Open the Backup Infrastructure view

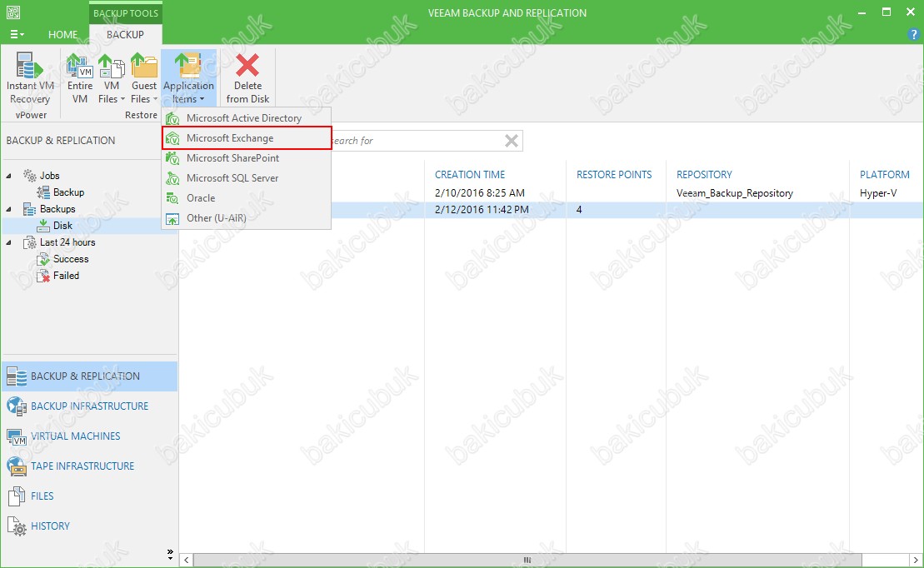coord(90,406)
